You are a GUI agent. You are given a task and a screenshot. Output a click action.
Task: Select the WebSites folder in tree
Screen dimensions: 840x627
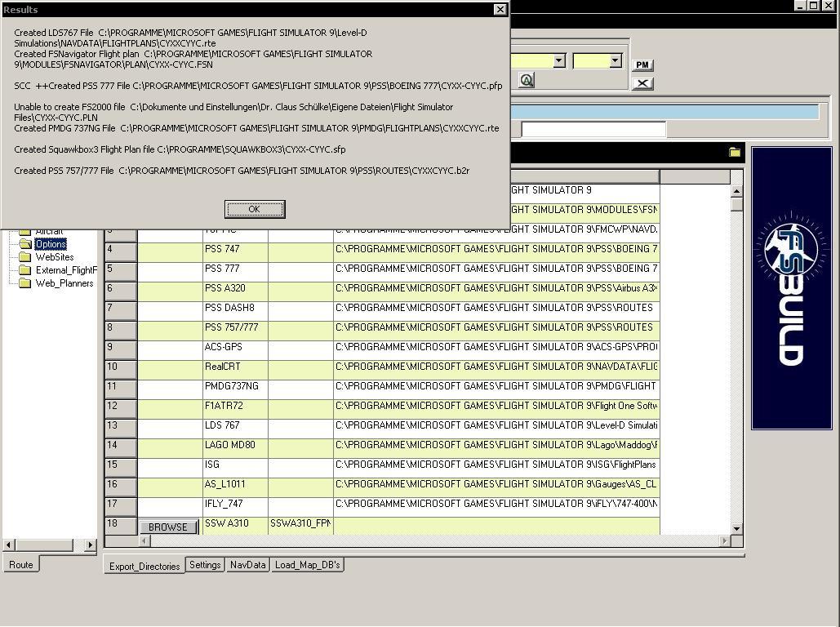55,257
